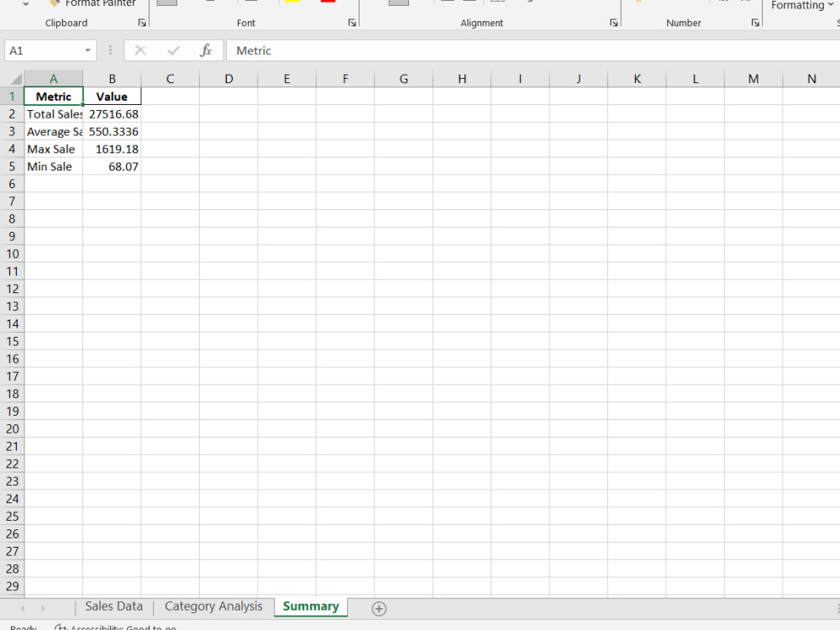Viewport: 840px width, 630px height.
Task: Select row 1 header
Action: pyautogui.click(x=12, y=97)
